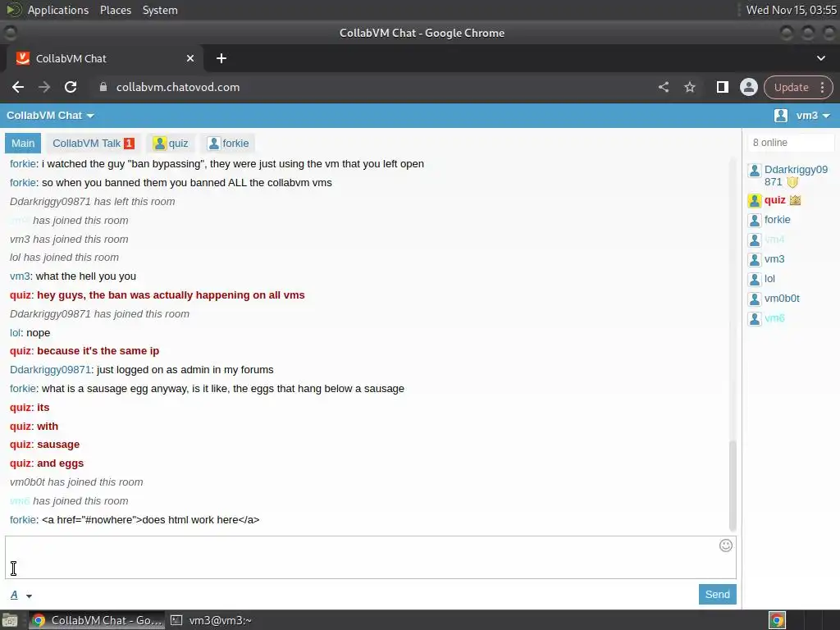The image size is (840, 630).
Task: Click the avatar next to lol
Action: coord(755,280)
